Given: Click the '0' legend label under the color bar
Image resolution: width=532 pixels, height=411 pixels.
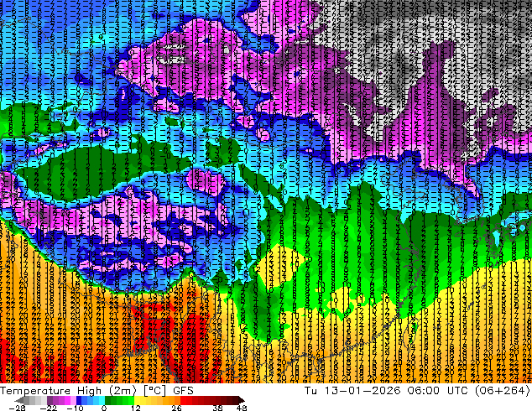Looking at the screenshot, I should pyautogui.click(x=104, y=408).
